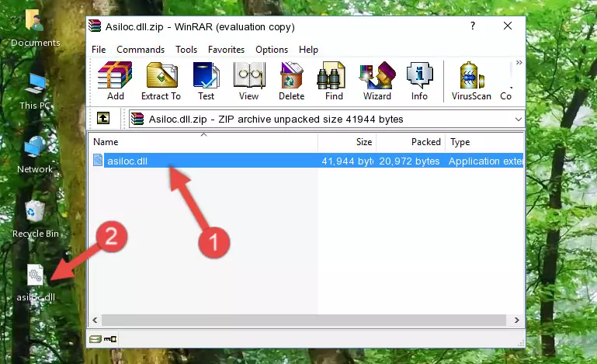Click the password key icon in status bar

coord(110,339)
